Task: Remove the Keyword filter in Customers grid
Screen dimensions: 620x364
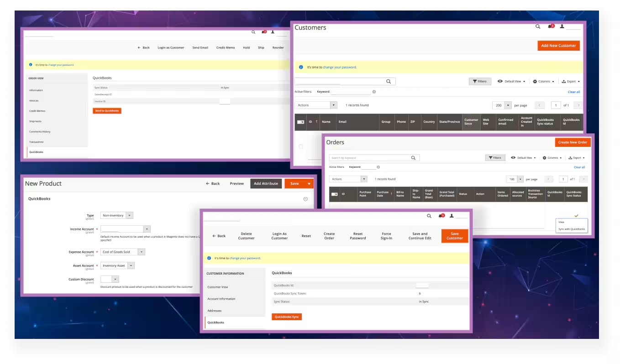Action: (374, 92)
